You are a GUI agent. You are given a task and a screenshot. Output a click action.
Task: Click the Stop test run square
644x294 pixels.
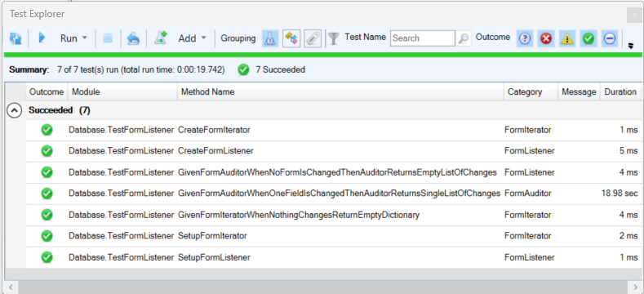pyautogui.click(x=108, y=38)
